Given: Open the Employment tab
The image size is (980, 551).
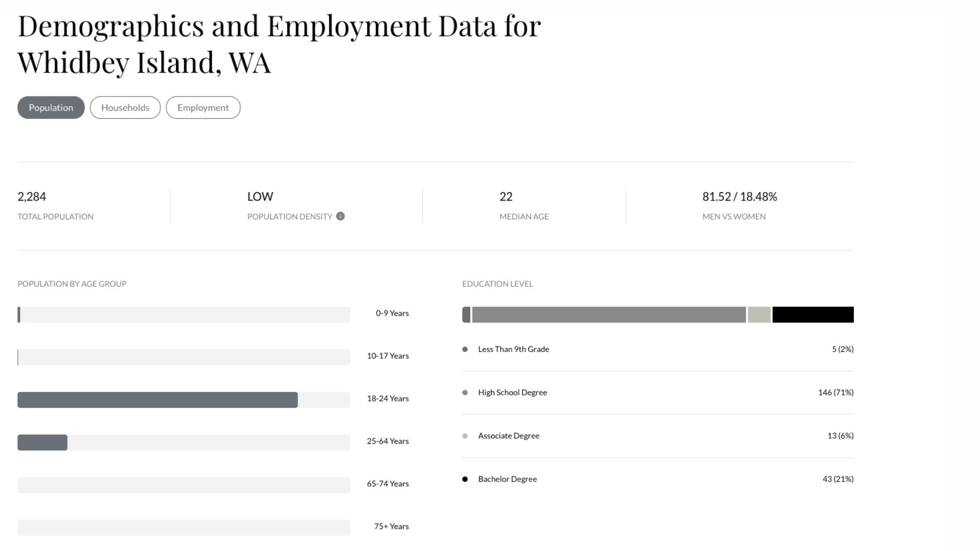Looking at the screenshot, I should pos(203,108).
